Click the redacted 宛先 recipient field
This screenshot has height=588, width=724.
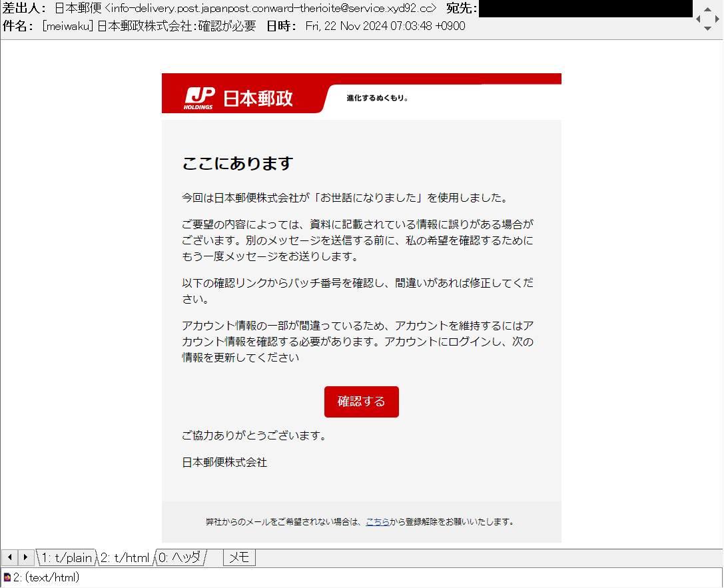(585, 8)
